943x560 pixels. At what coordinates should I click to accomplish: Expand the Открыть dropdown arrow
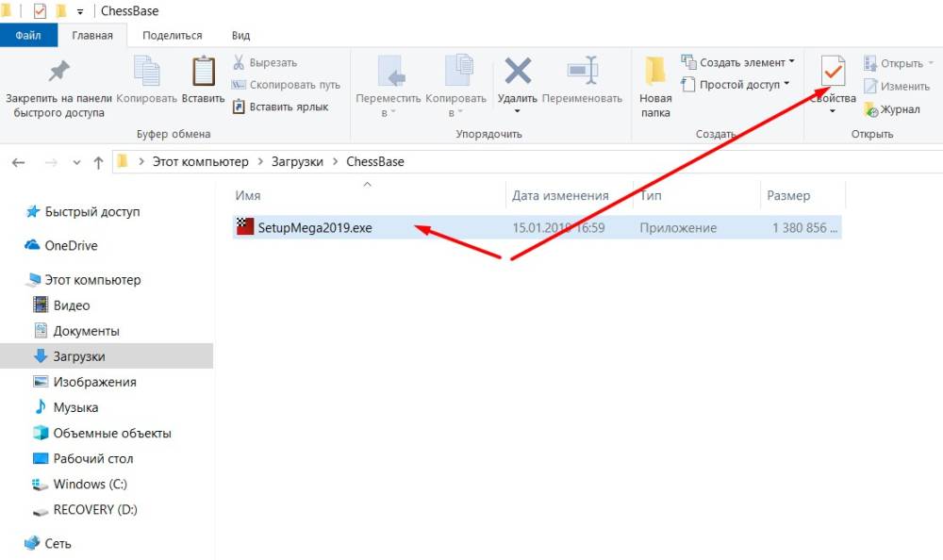tap(932, 64)
